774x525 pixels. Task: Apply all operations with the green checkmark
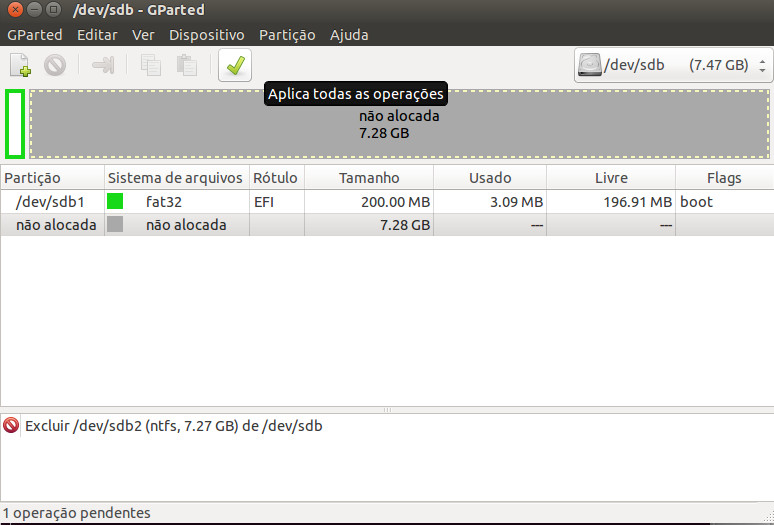pyautogui.click(x=235, y=65)
